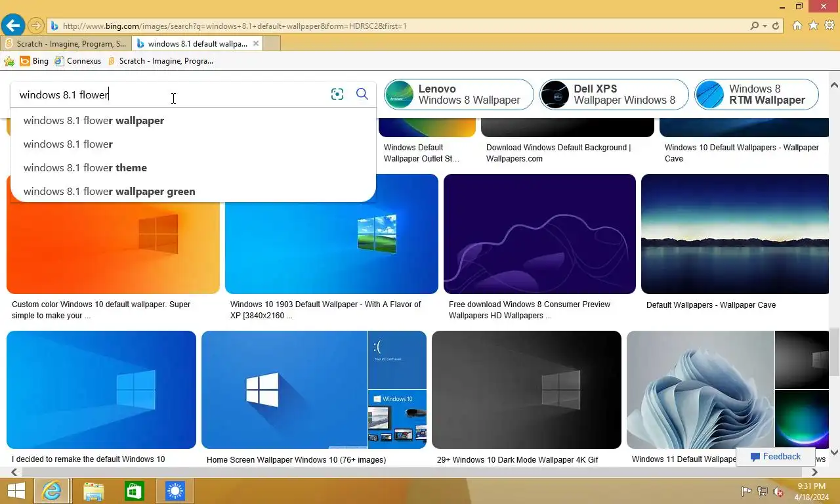Open 'Custom color Windows 10 default wallpaper' caption
This screenshot has height=504, width=840.
[101, 310]
